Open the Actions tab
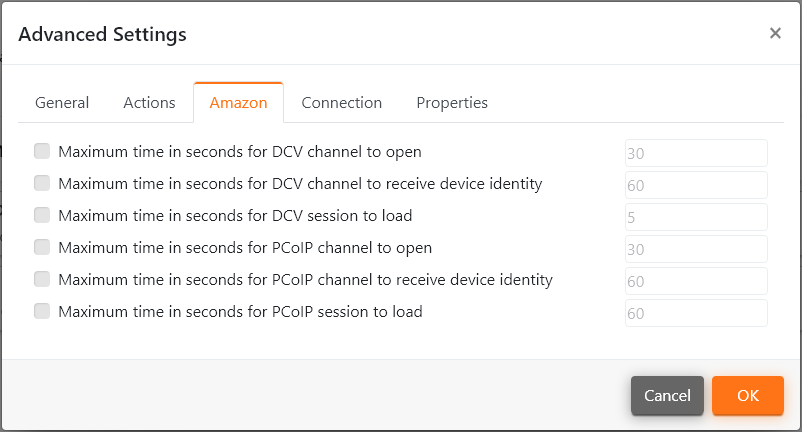Viewport: 802px width, 432px height. point(149,103)
